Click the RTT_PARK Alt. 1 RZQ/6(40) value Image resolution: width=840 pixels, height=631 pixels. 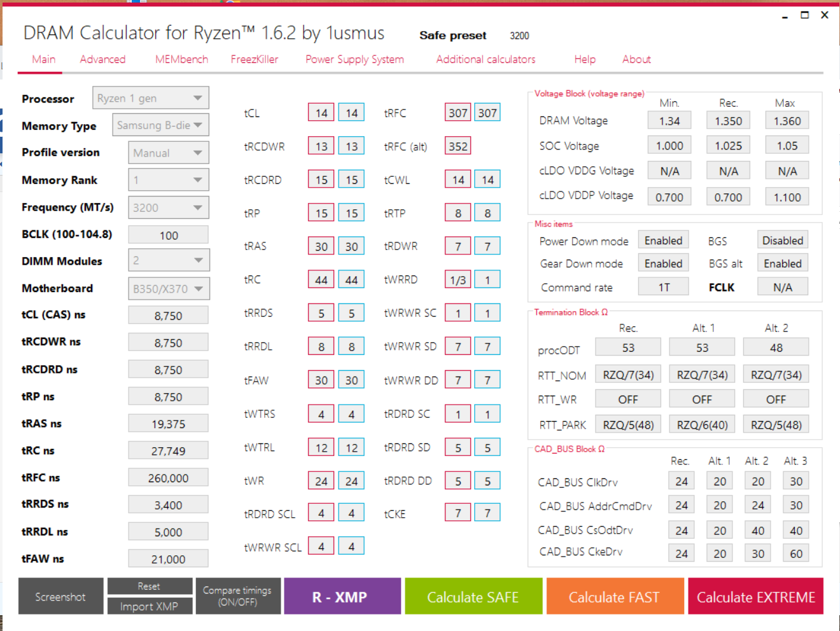pos(702,424)
